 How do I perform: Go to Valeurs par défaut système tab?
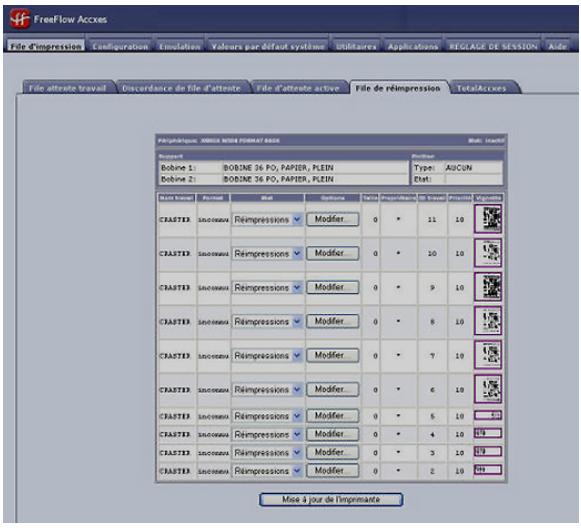pos(268,46)
